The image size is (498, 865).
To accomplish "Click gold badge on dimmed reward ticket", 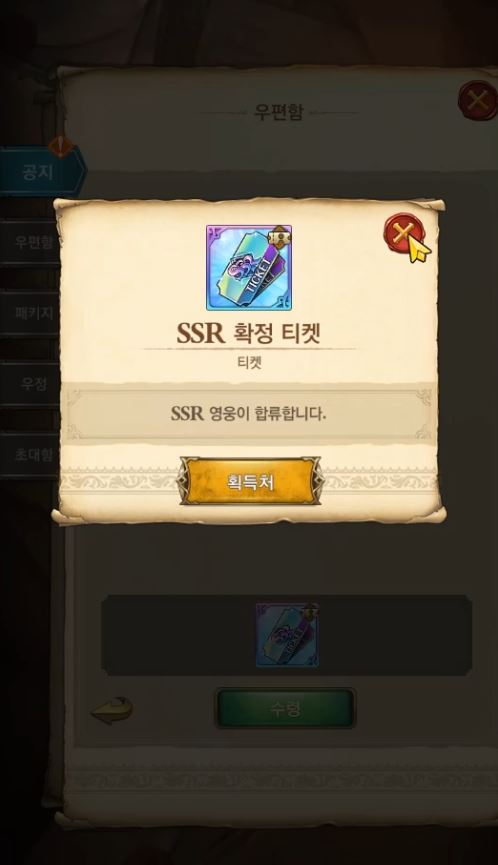I will pyautogui.click(x=309, y=612).
